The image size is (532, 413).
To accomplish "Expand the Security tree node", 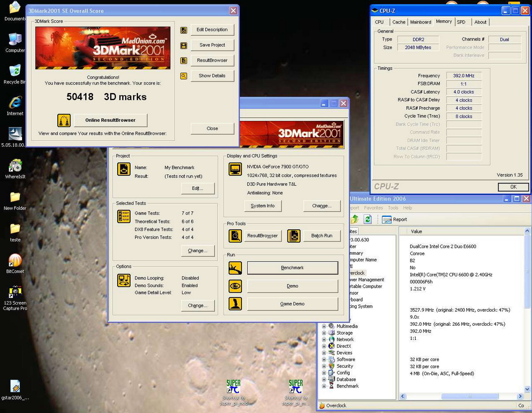I will click(324, 366).
